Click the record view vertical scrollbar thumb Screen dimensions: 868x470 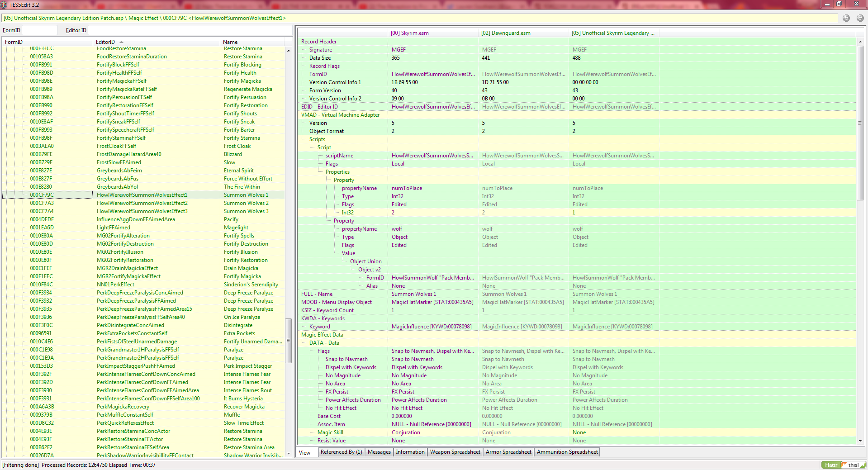click(x=860, y=122)
